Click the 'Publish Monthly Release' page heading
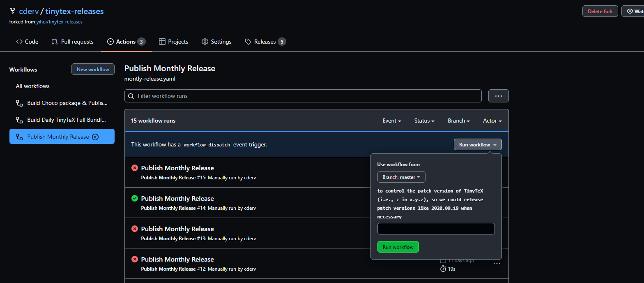644x283 pixels. 170,68
